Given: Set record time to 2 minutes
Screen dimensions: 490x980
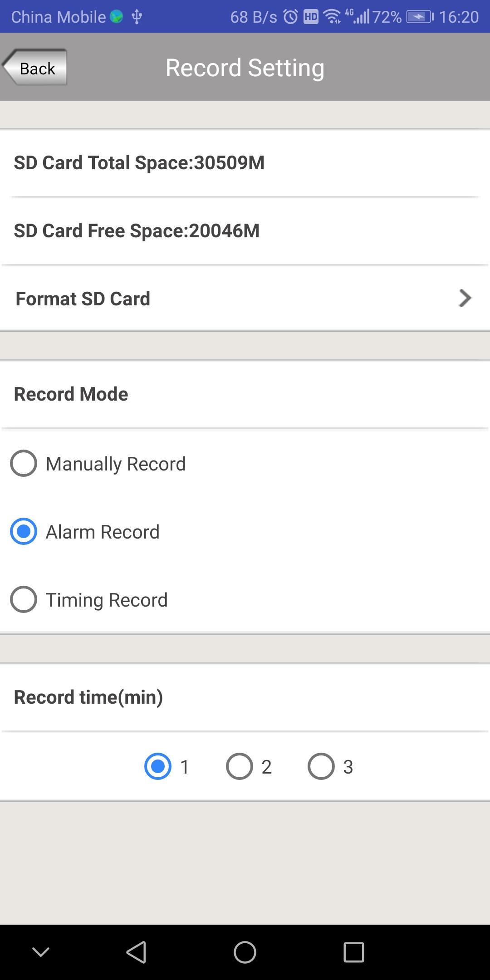Looking at the screenshot, I should [240, 766].
